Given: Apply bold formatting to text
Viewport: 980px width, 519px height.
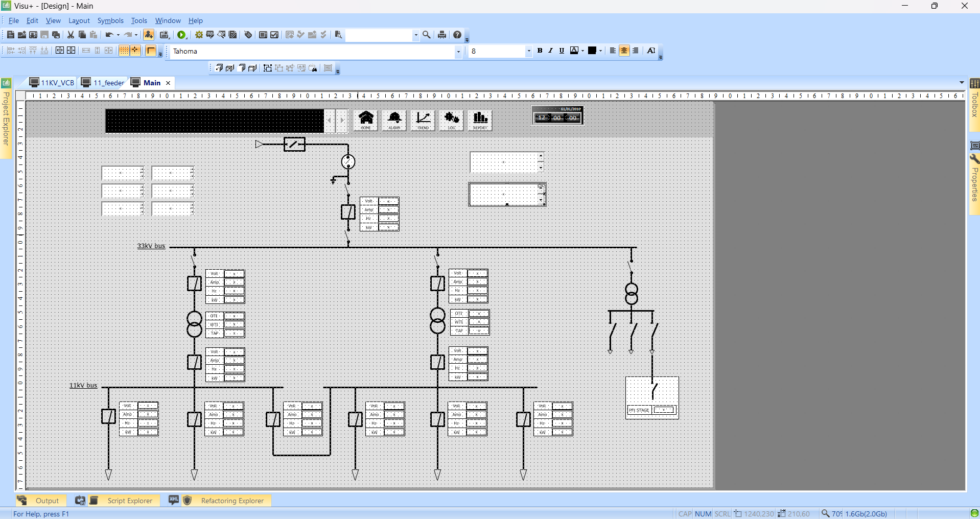Looking at the screenshot, I should pyautogui.click(x=541, y=51).
